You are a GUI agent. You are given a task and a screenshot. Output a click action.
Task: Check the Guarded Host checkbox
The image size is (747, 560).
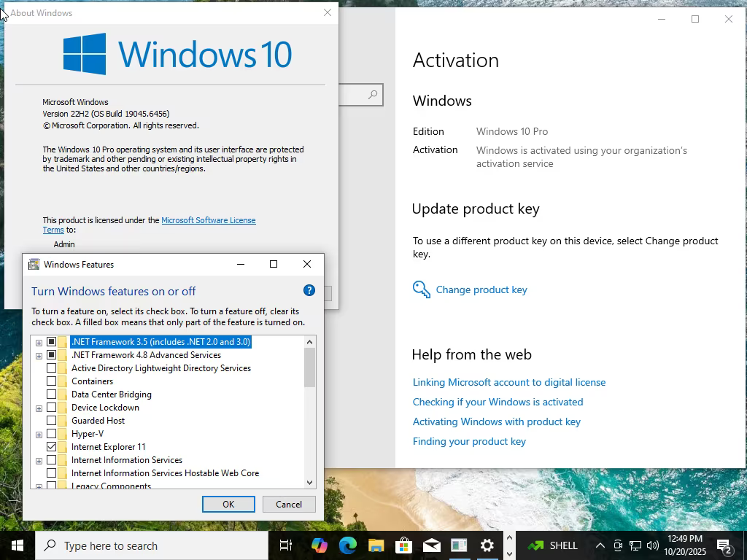[x=52, y=421]
